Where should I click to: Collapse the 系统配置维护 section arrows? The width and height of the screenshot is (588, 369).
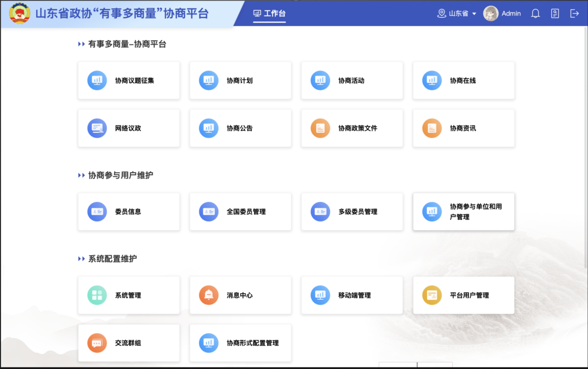click(82, 259)
